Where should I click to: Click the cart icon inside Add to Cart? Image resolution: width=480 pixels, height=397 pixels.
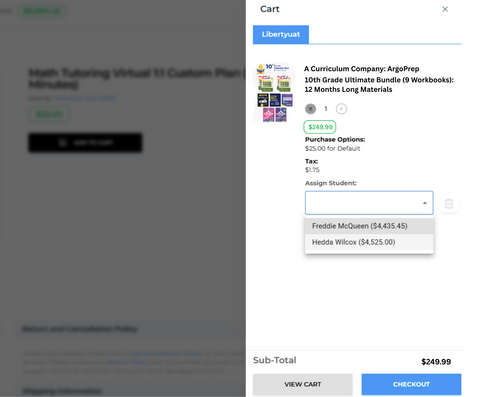(x=63, y=143)
